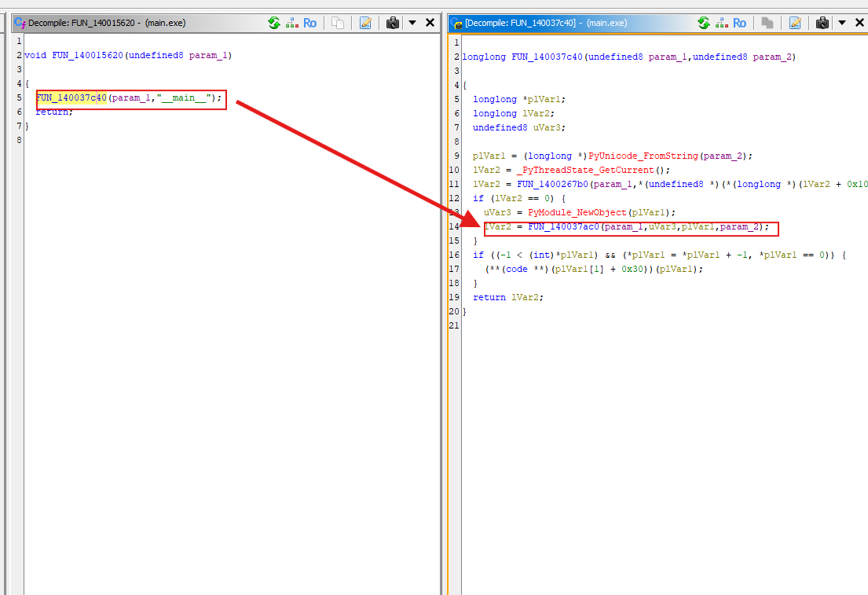The image size is (868, 595).
Task: Take a snapshot of the FUN_140015620 decompile panel
Action: coord(393,23)
